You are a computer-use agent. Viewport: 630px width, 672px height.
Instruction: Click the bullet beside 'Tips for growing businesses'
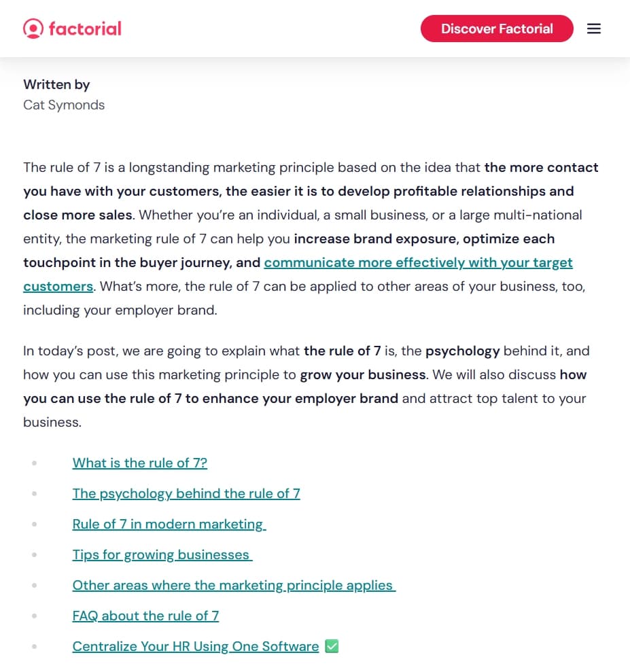34,554
